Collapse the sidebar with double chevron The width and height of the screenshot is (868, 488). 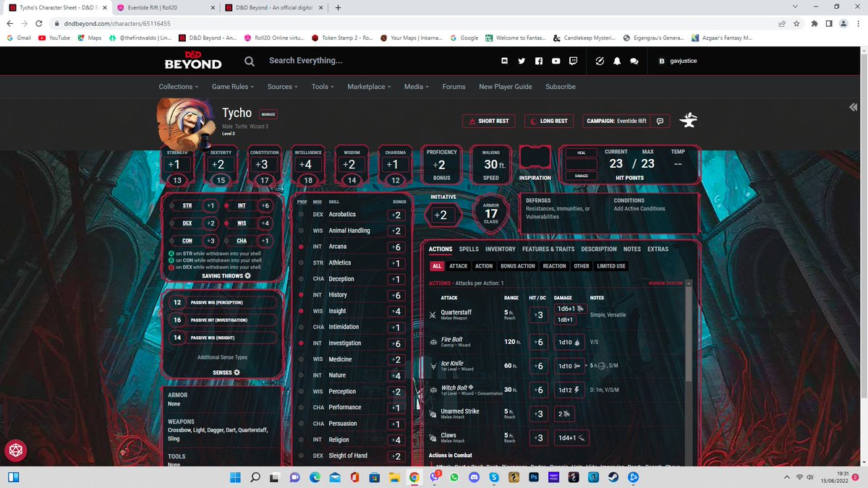point(854,107)
